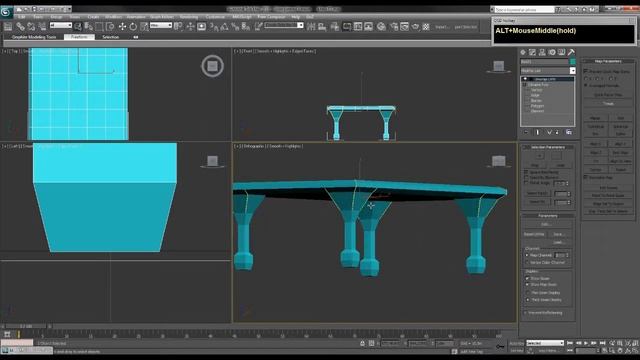Open the Selected key filter dropdown
640x360 pixels.
545,343
